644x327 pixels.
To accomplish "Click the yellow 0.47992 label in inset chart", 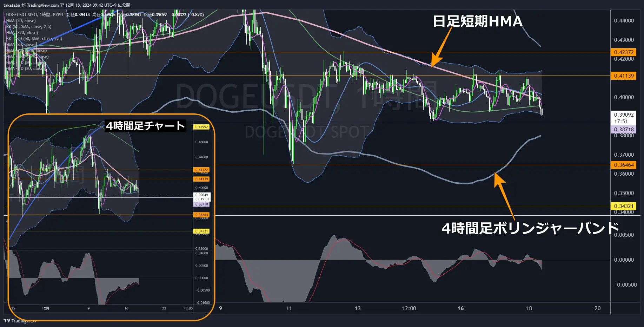I will click(201, 127).
